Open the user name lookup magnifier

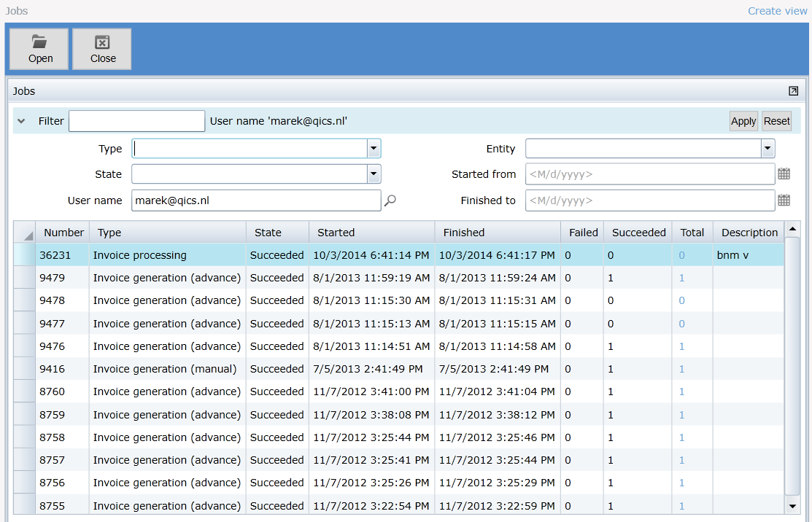pyautogui.click(x=390, y=200)
